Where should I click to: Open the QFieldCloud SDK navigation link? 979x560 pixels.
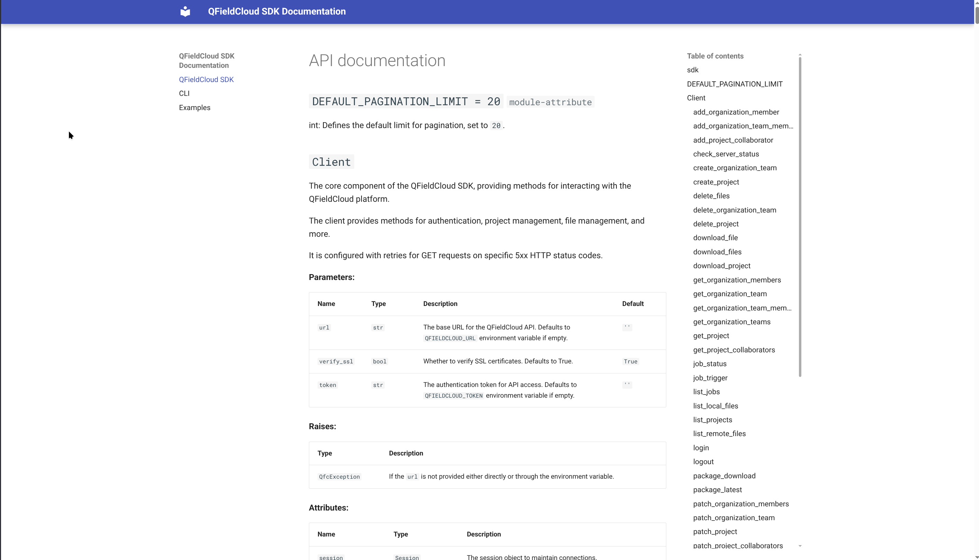pyautogui.click(x=206, y=80)
